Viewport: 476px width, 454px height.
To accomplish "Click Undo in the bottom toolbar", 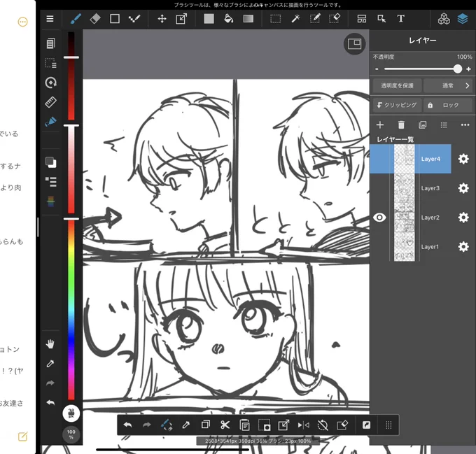I will (x=128, y=425).
